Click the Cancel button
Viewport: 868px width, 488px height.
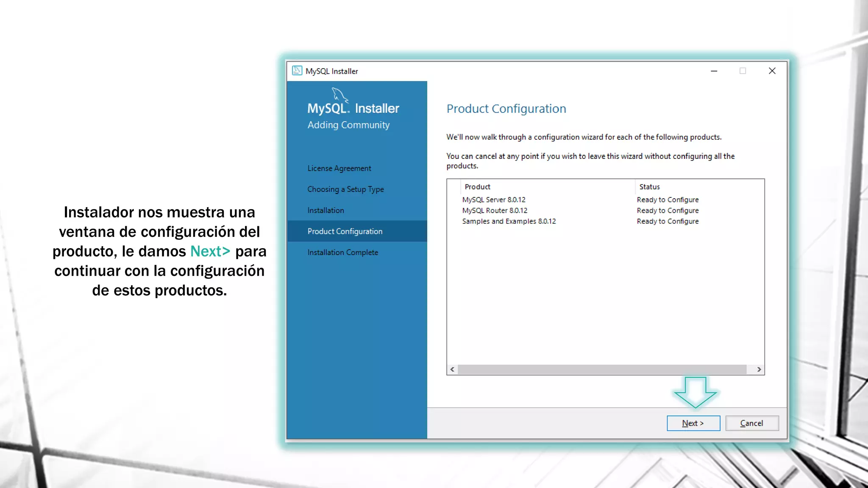click(752, 423)
